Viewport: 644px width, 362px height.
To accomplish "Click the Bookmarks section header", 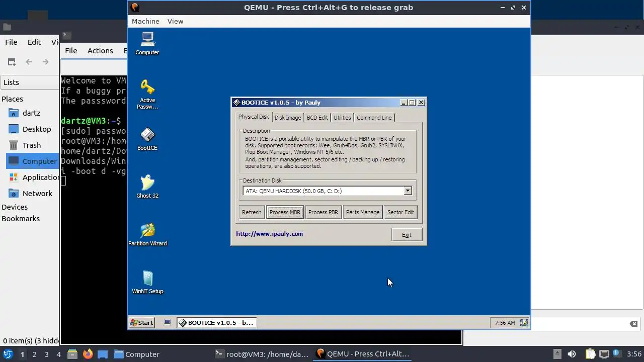I will pyautogui.click(x=21, y=219).
